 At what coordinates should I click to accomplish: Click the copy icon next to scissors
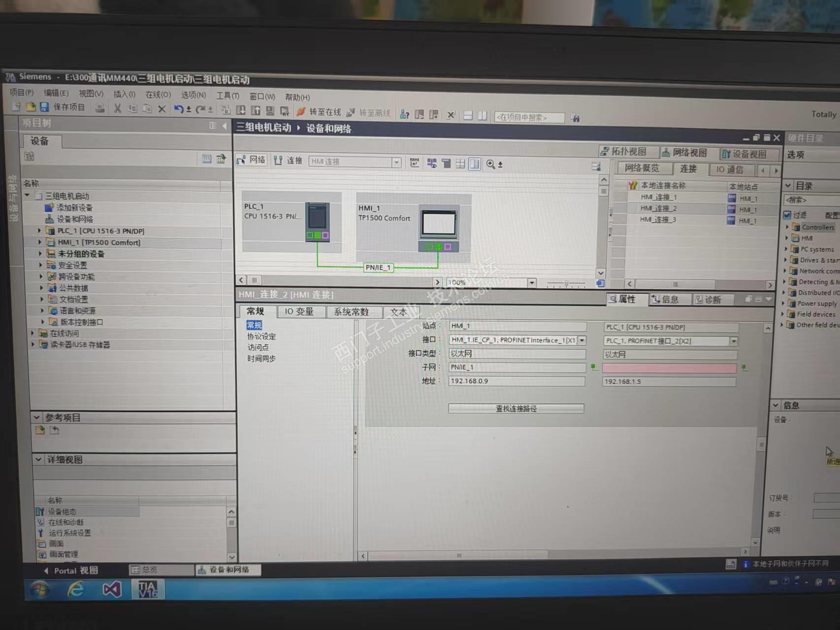coord(132,108)
